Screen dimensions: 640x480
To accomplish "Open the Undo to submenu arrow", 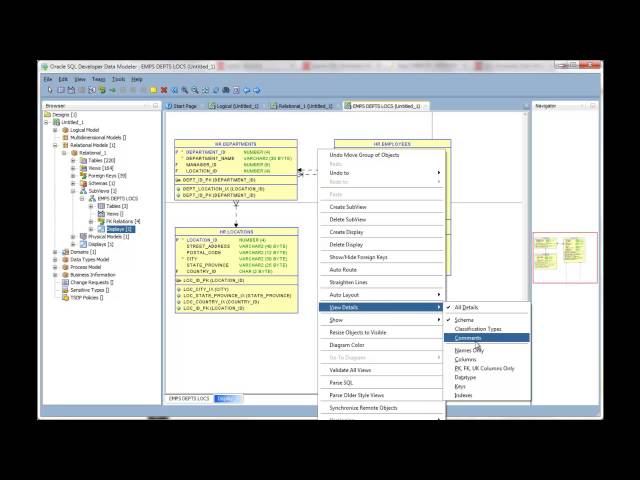I will click(x=439, y=173).
